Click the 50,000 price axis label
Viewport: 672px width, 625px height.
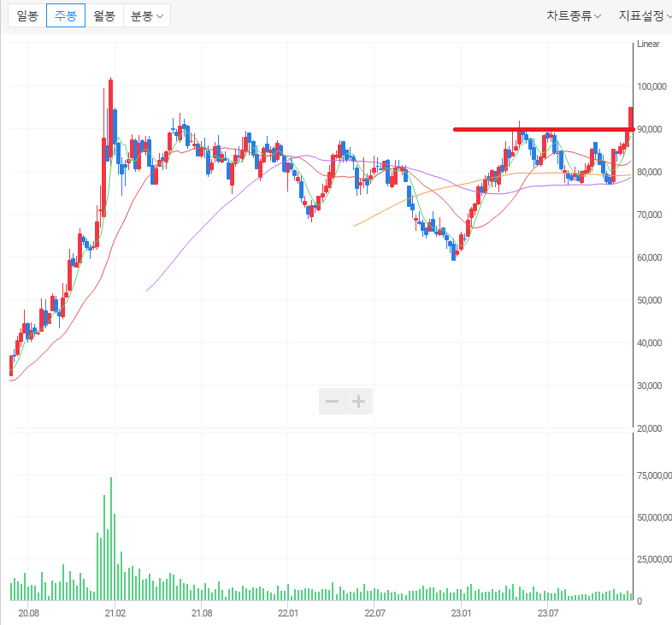point(649,300)
